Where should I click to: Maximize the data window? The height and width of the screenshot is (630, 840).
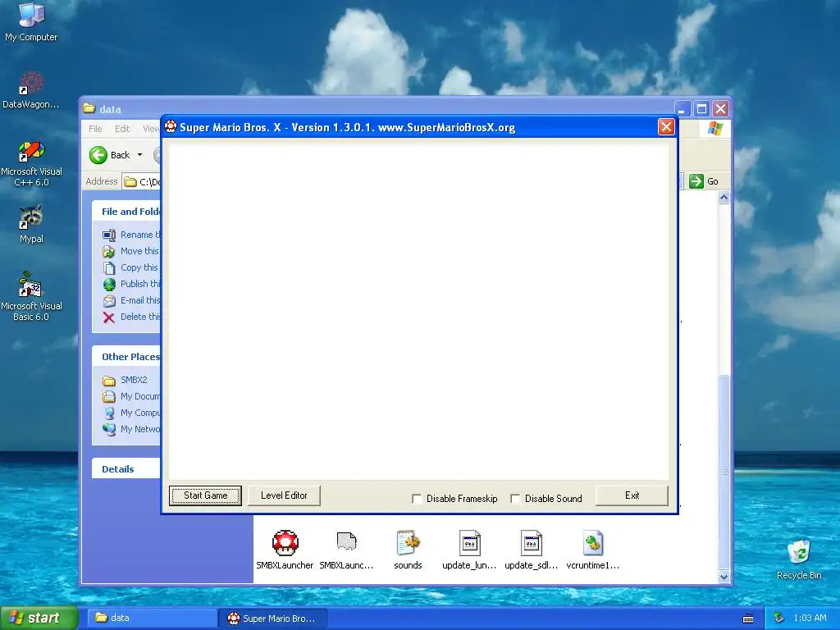coord(701,109)
